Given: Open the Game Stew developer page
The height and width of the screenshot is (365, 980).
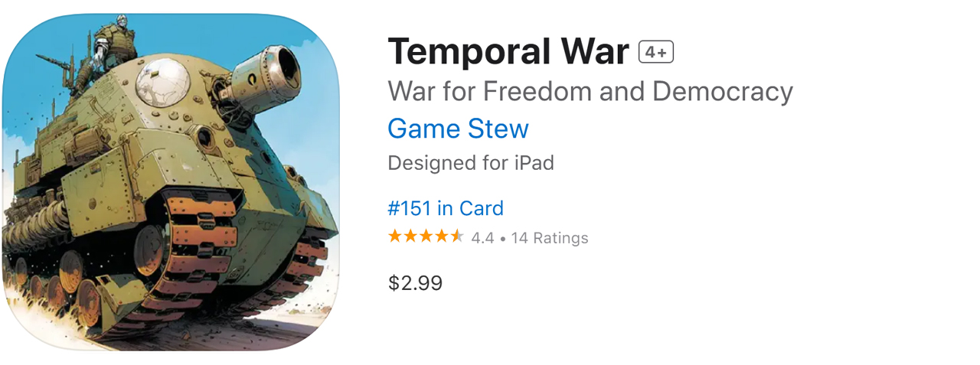Looking at the screenshot, I should point(458,129).
